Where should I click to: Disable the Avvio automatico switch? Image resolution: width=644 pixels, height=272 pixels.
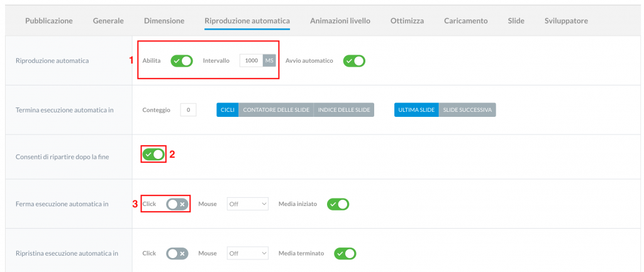[354, 61]
